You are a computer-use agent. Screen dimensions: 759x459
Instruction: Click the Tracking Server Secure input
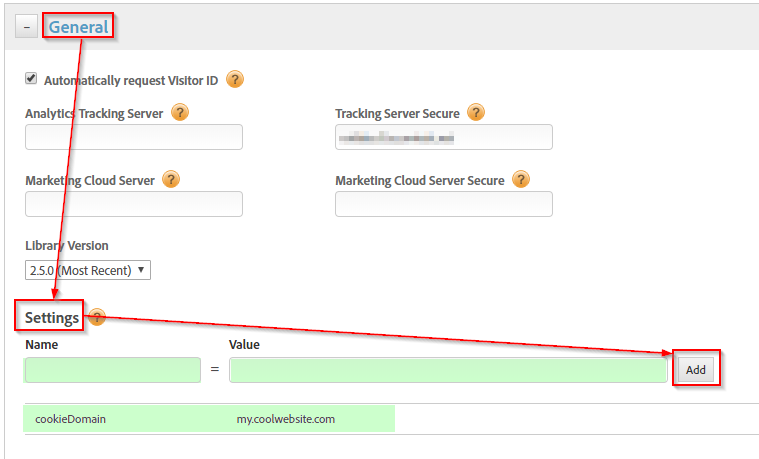pyautogui.click(x=444, y=137)
